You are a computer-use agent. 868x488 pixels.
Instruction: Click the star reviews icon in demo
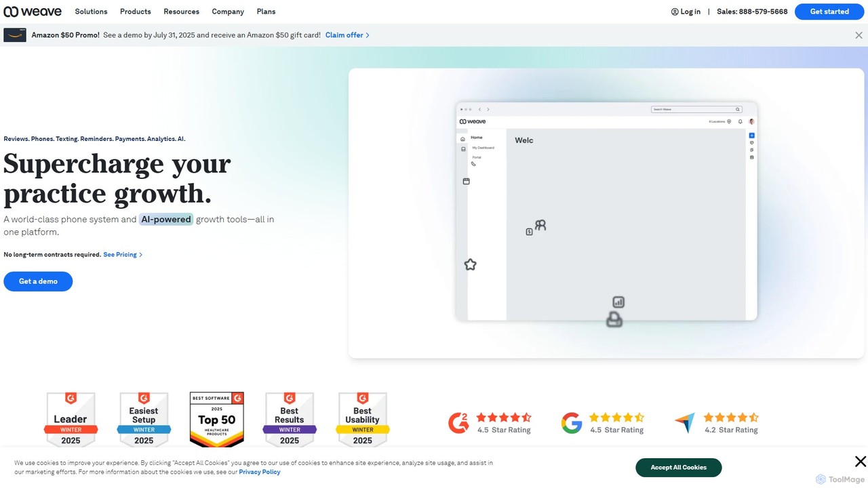point(470,265)
